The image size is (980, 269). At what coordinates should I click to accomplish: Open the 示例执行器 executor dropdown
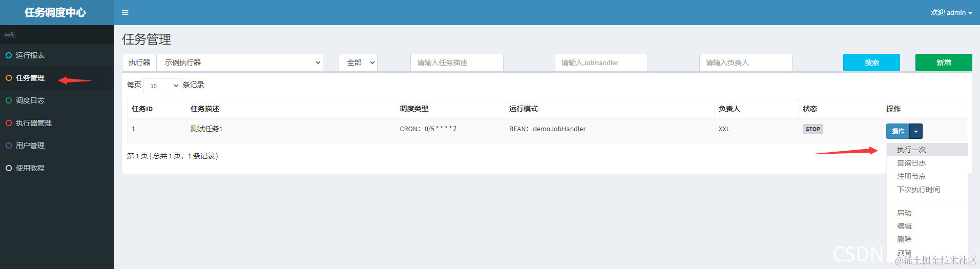coord(240,63)
